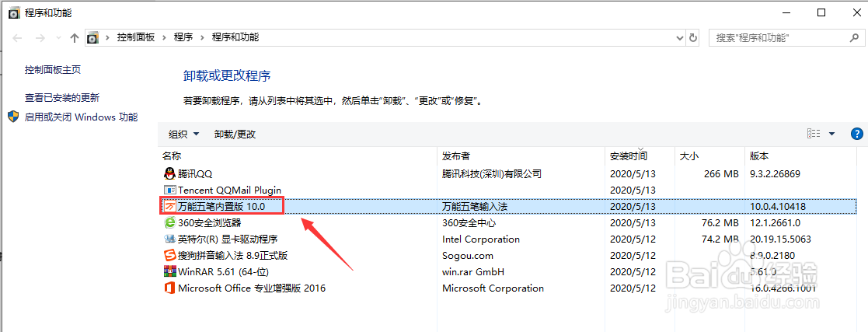
Task: Expand the view options dropdown arrow
Action: pos(831,134)
